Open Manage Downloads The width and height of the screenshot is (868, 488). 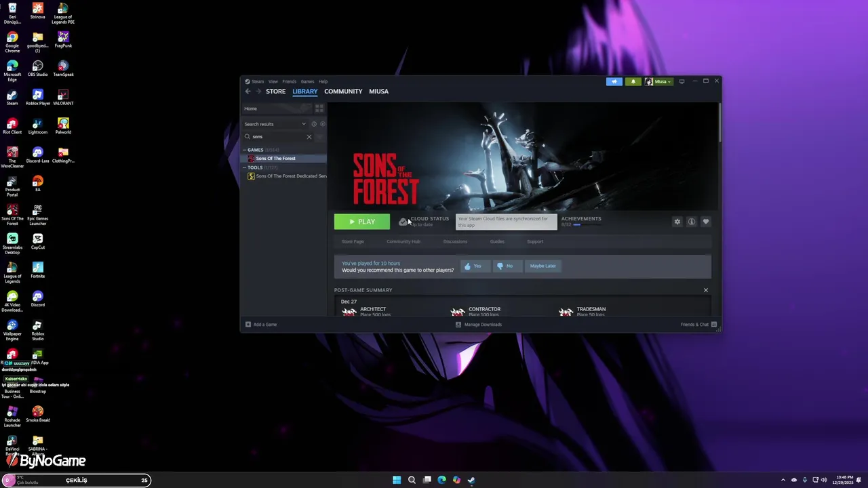coord(479,325)
